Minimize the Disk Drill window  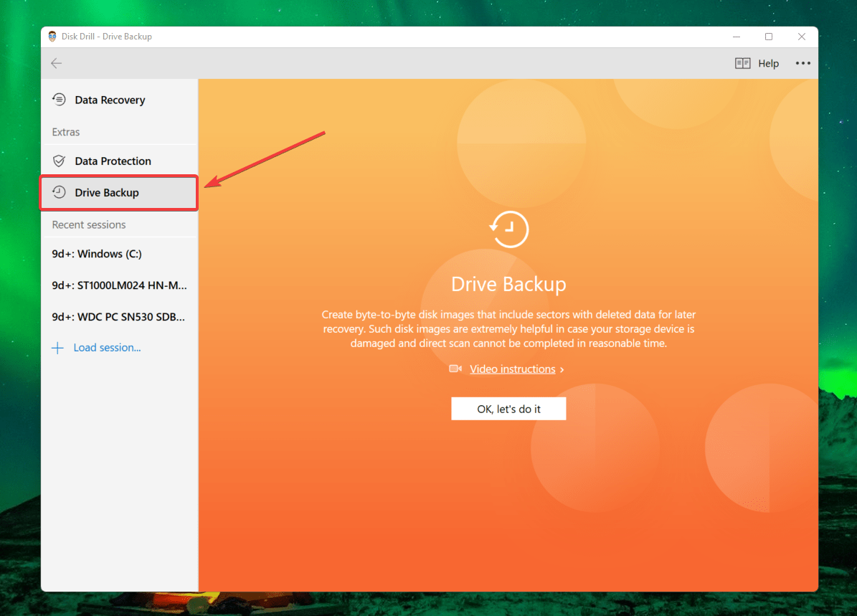tap(737, 37)
